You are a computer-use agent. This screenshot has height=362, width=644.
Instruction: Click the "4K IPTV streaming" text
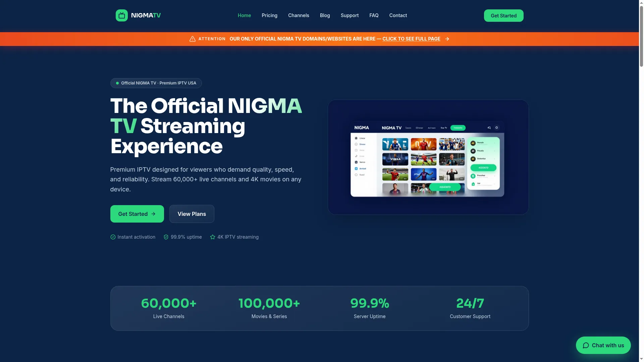pos(238,237)
